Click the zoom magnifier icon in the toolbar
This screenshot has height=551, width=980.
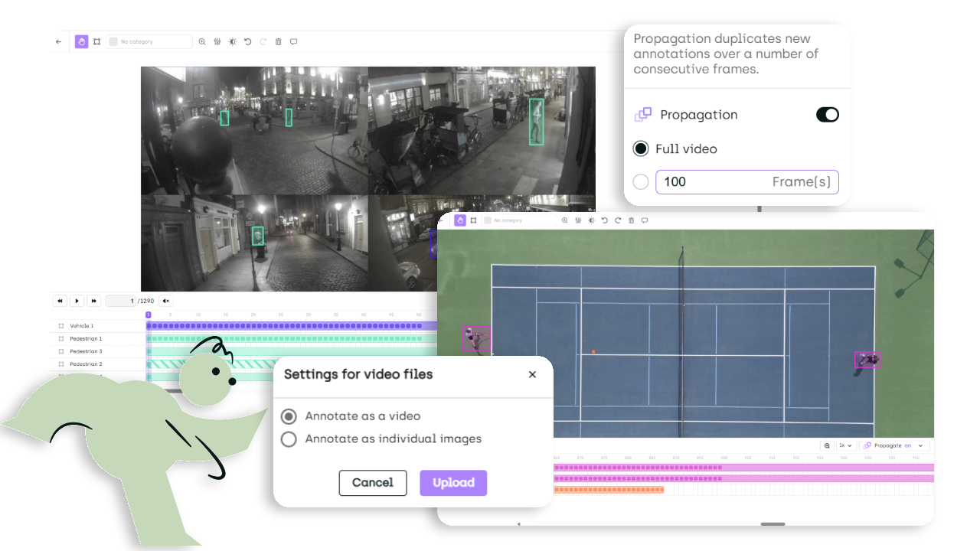202,41
